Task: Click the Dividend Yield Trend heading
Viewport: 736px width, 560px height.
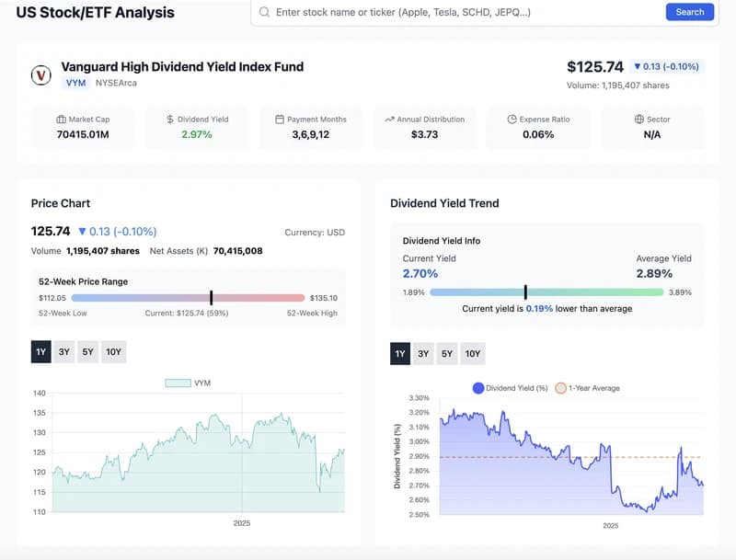Action: point(444,203)
